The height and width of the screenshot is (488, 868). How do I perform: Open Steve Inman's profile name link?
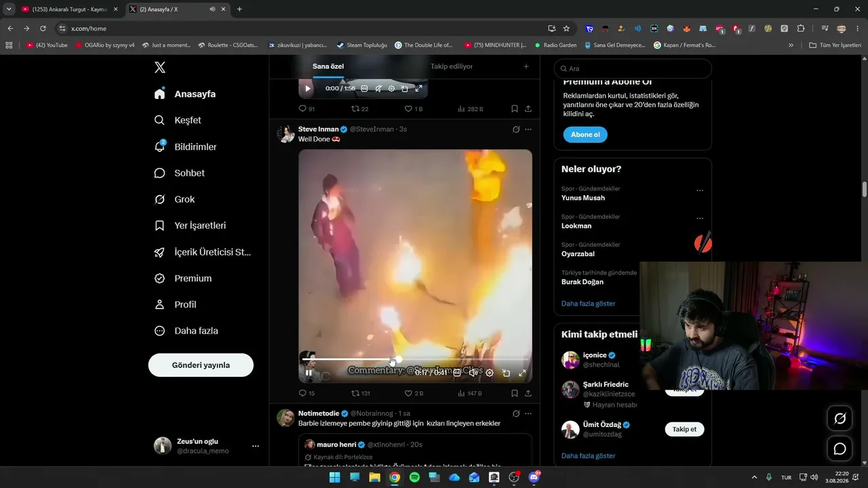pyautogui.click(x=318, y=129)
